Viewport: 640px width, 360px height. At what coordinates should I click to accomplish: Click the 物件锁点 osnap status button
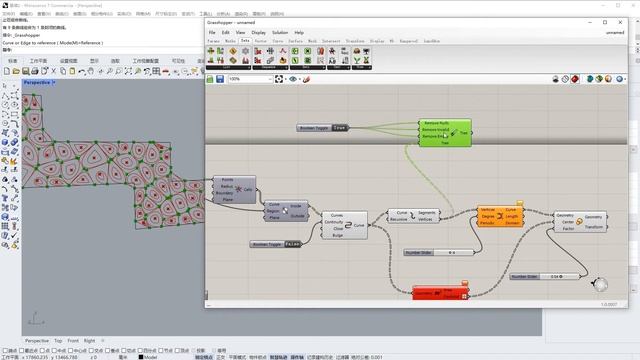pos(258,357)
